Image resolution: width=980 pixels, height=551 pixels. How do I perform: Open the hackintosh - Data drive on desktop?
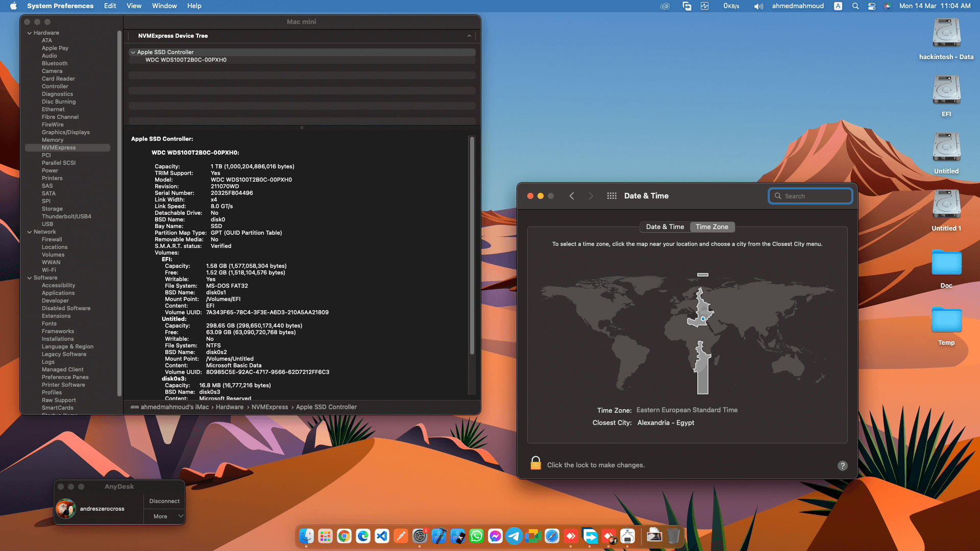[946, 39]
